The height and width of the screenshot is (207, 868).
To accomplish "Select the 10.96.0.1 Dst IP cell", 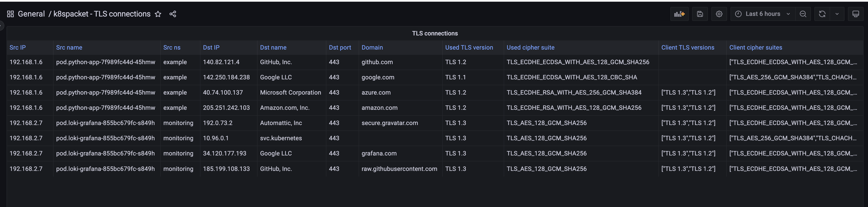I will click(x=229, y=138).
